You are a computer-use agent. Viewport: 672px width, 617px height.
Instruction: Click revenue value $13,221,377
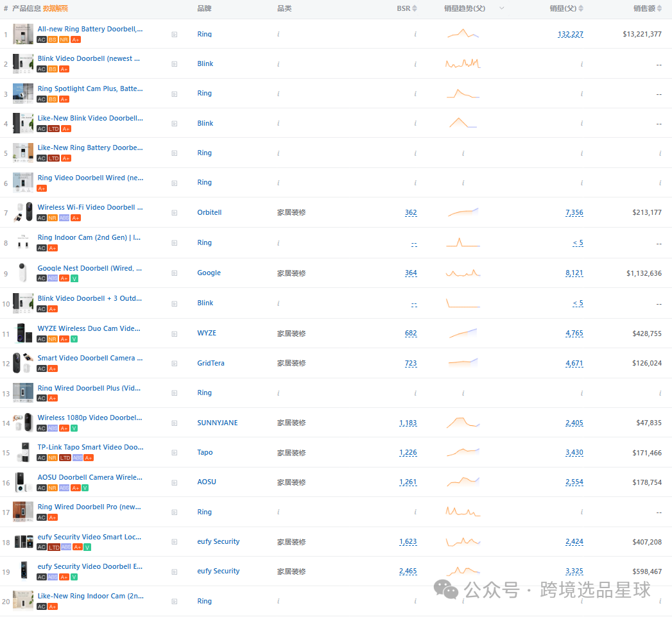[x=642, y=34]
